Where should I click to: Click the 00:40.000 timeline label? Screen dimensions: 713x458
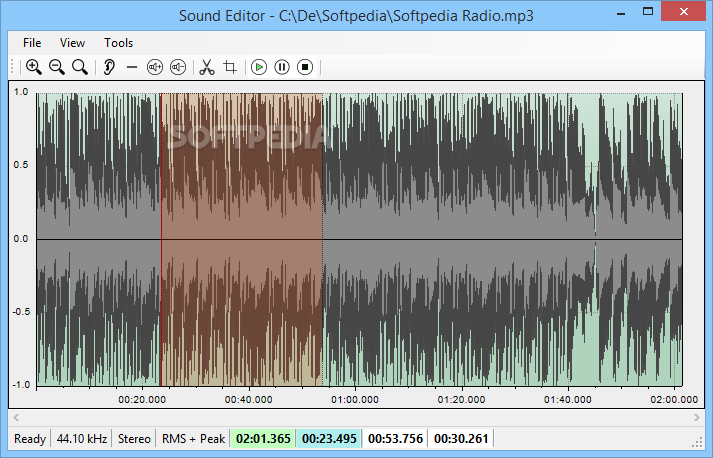pyautogui.click(x=248, y=399)
